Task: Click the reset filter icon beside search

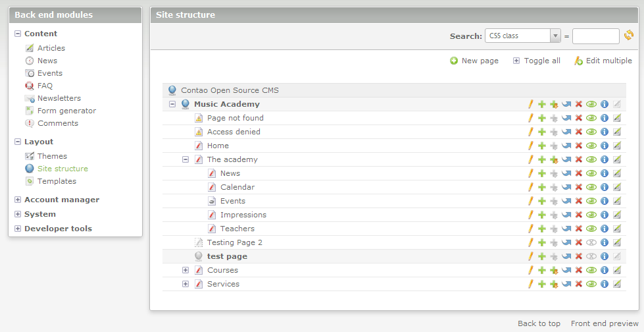Action: pos(629,36)
